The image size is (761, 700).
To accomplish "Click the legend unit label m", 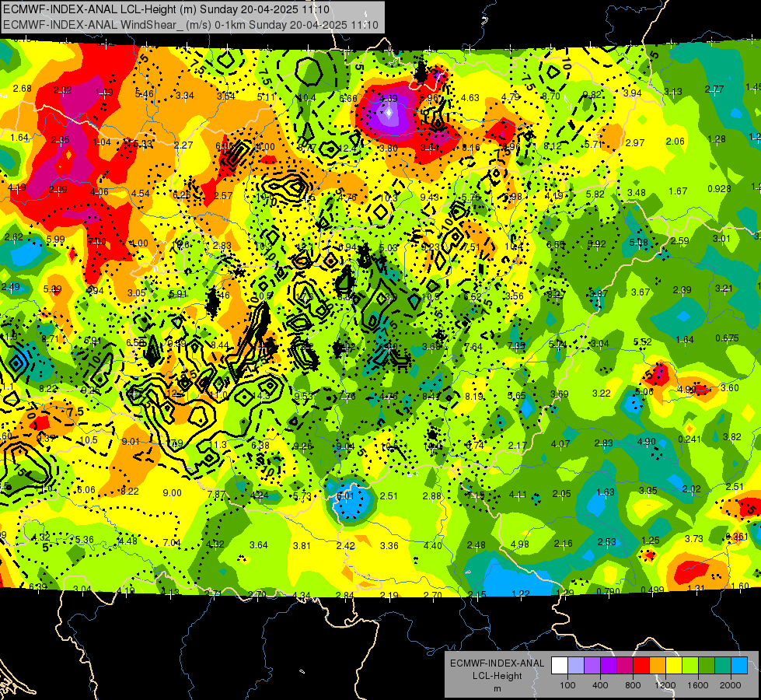I will coord(497,689).
